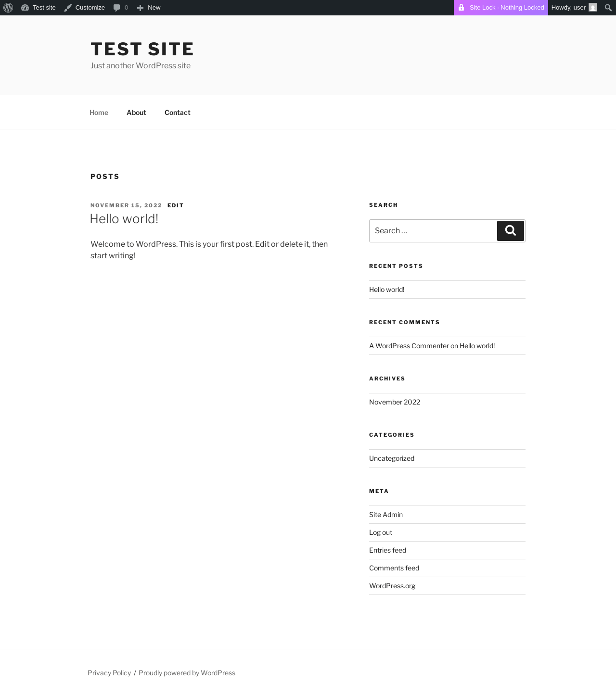This screenshot has width=616, height=695.
Task: Click the TEST SITE header title
Action: point(142,49)
